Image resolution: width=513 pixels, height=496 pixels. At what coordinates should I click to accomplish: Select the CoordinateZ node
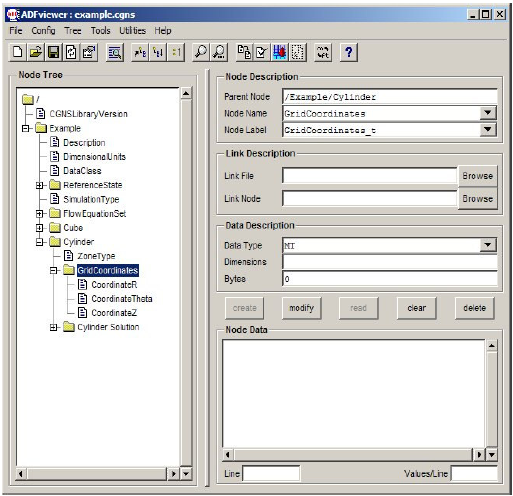click(114, 313)
